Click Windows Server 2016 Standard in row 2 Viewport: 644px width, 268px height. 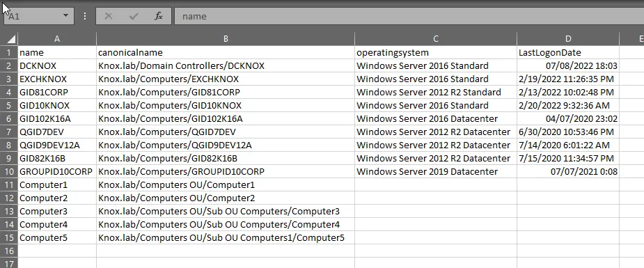pos(436,65)
